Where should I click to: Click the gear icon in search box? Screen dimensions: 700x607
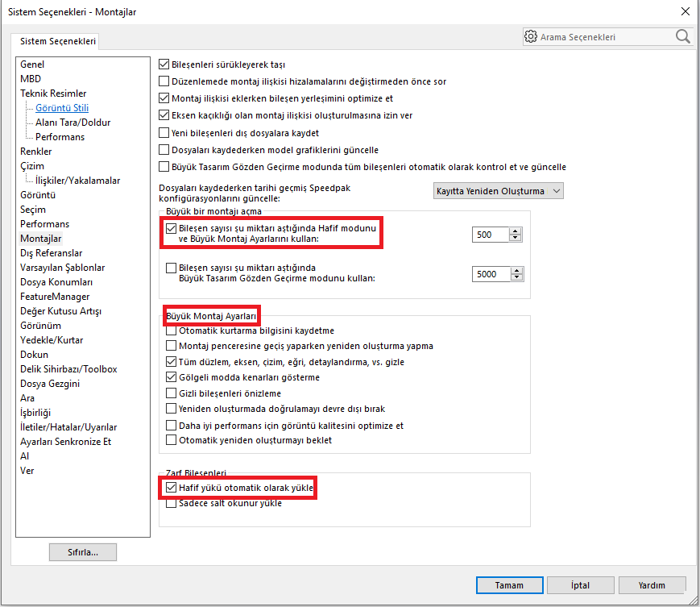(530, 36)
